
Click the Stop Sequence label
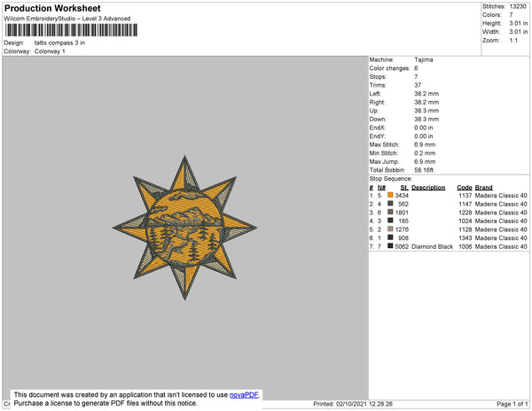pyautogui.click(x=390, y=179)
